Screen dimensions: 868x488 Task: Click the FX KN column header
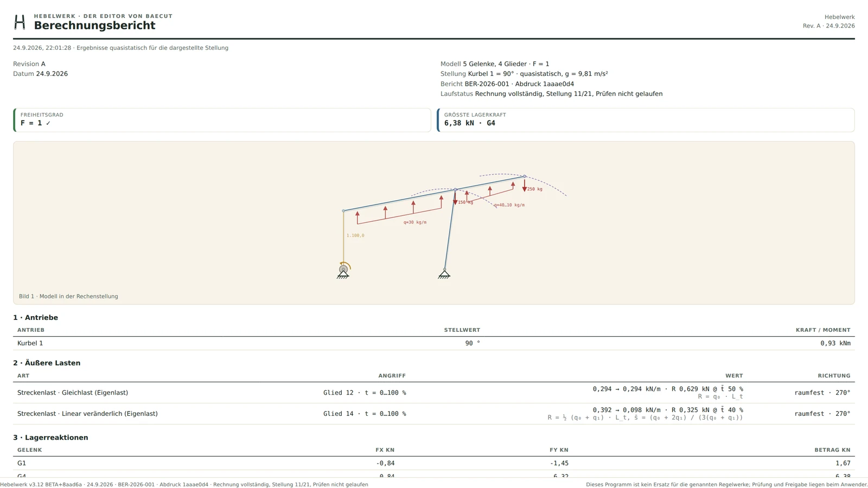(385, 450)
